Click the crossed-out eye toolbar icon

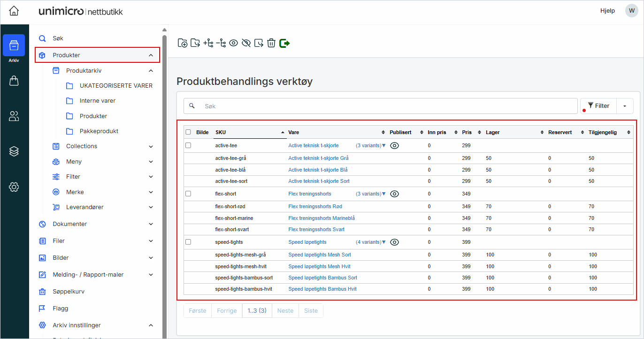(246, 43)
